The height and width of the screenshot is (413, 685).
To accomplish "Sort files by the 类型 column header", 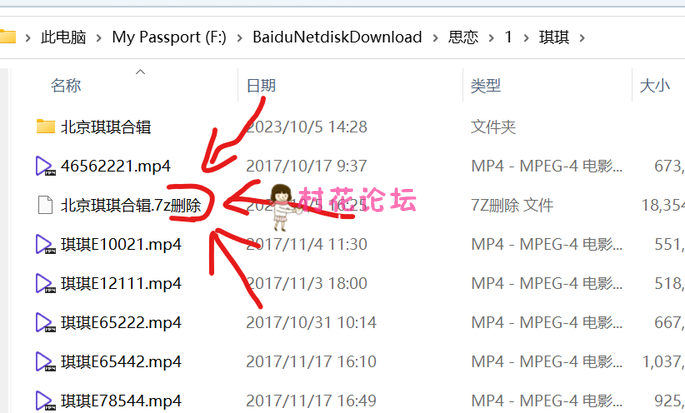I will coord(485,85).
